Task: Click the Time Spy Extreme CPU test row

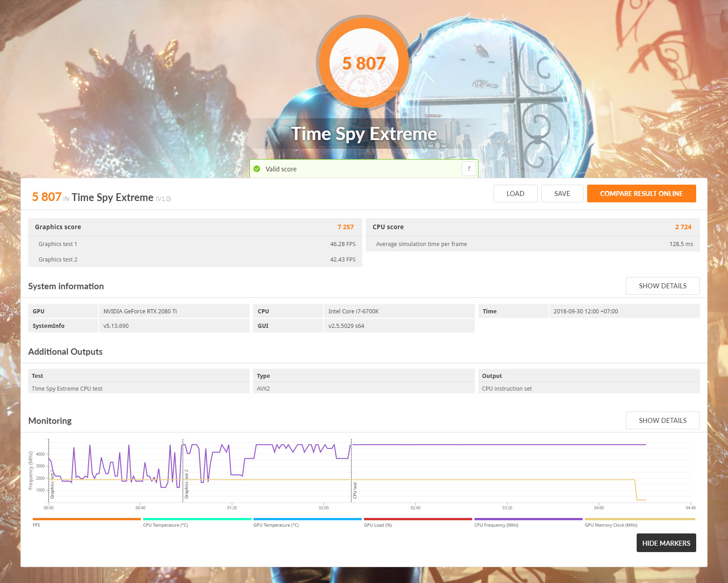Action: [139, 389]
